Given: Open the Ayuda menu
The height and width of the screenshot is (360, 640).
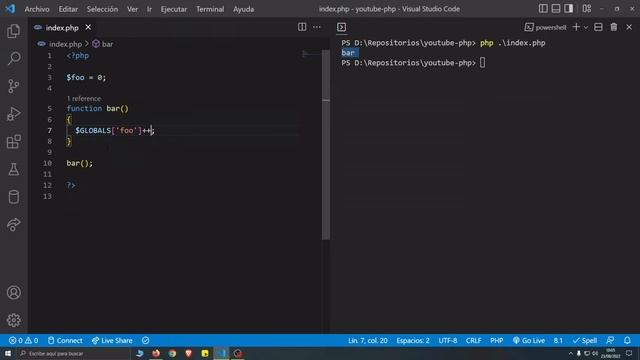Looking at the screenshot, I should 244,9.
